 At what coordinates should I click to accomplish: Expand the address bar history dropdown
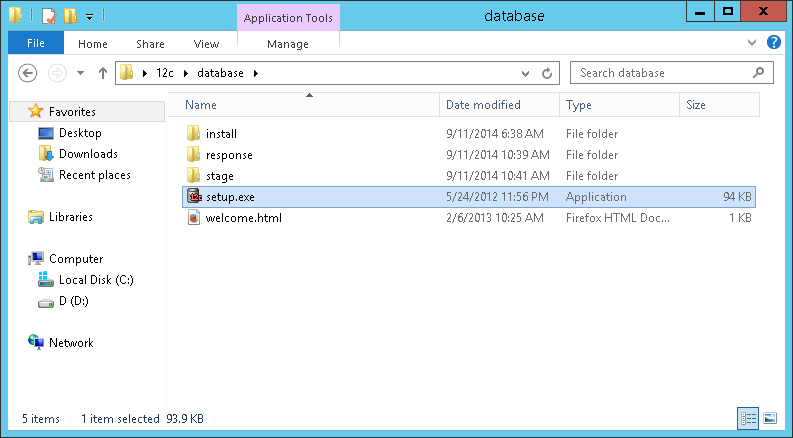527,73
